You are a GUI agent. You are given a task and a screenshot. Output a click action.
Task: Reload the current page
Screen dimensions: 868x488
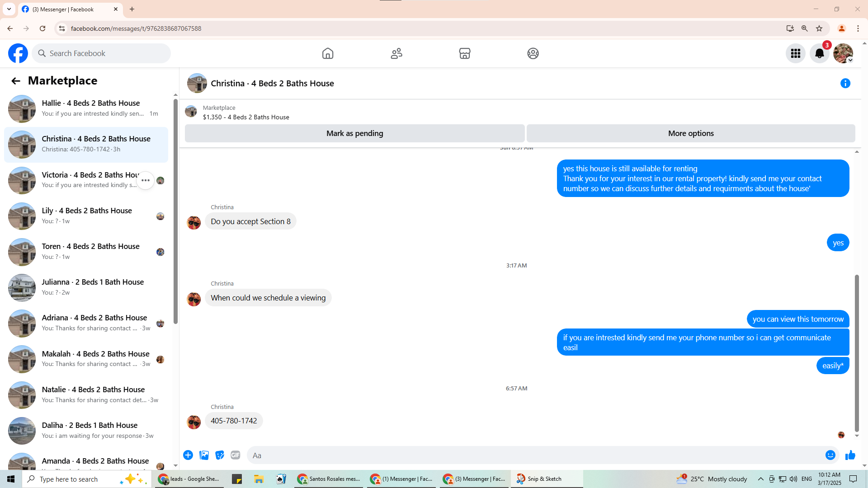click(42, 28)
